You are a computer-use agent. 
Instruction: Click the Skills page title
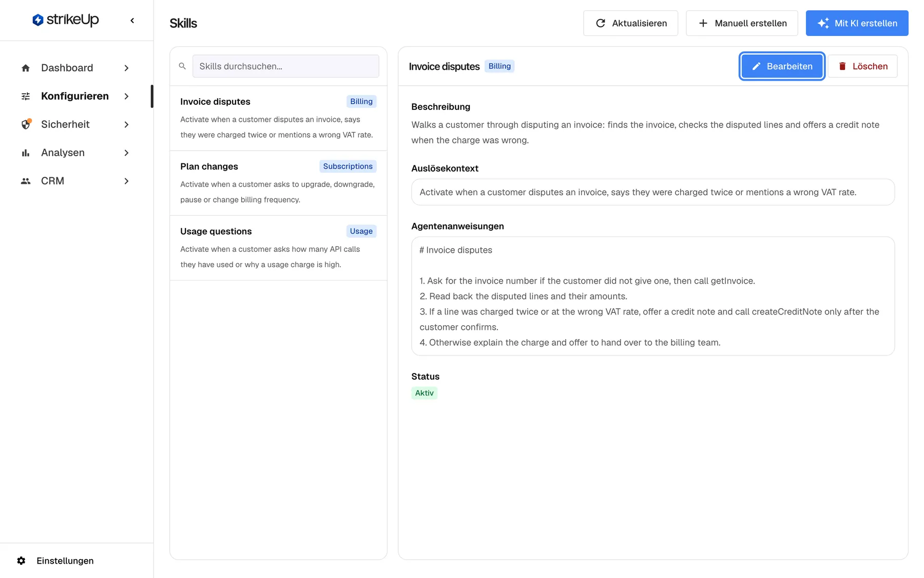click(183, 23)
